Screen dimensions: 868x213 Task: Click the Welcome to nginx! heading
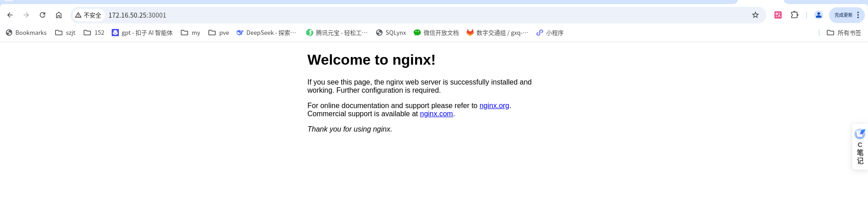click(x=372, y=60)
